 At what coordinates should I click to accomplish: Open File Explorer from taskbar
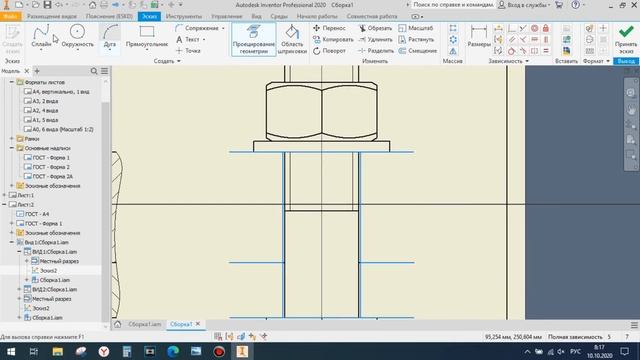click(58, 351)
